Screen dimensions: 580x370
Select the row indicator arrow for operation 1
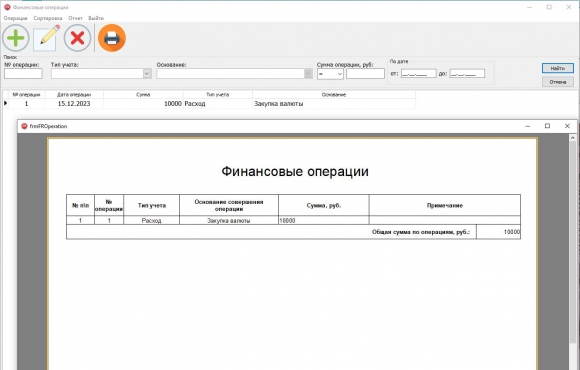tap(6, 103)
